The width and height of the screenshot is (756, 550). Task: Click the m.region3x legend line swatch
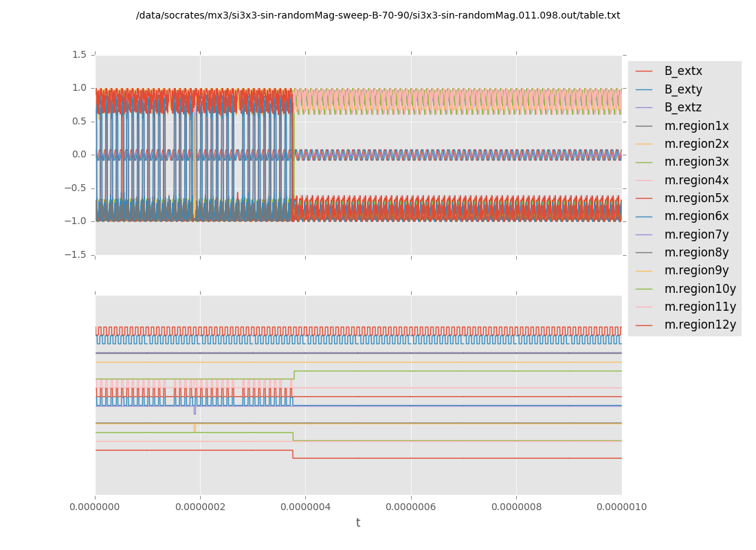(644, 162)
